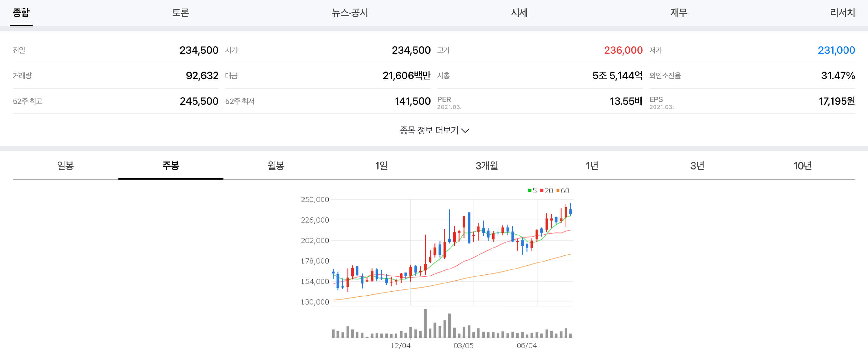Expand 종목 정보 더보기
The height and width of the screenshot is (354, 868).
coord(434,131)
